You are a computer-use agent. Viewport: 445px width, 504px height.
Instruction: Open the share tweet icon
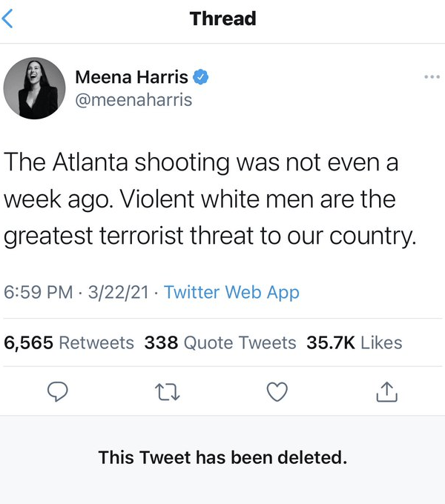pos(386,391)
